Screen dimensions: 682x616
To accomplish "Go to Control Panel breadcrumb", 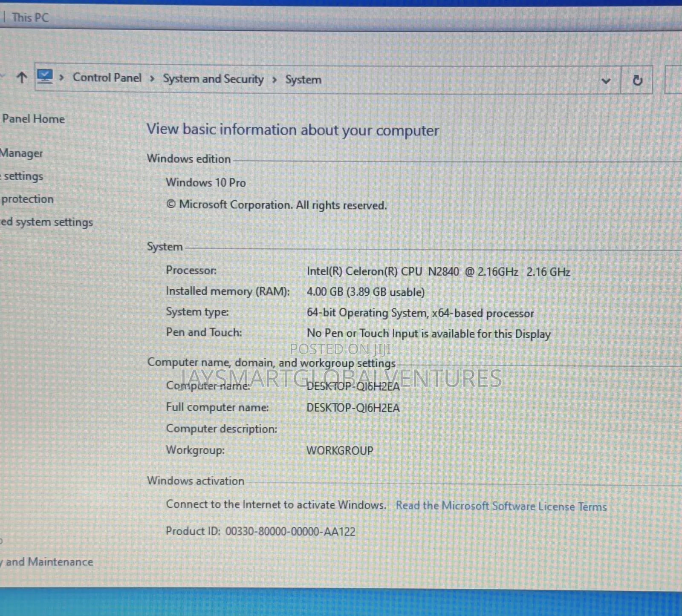I will click(107, 78).
